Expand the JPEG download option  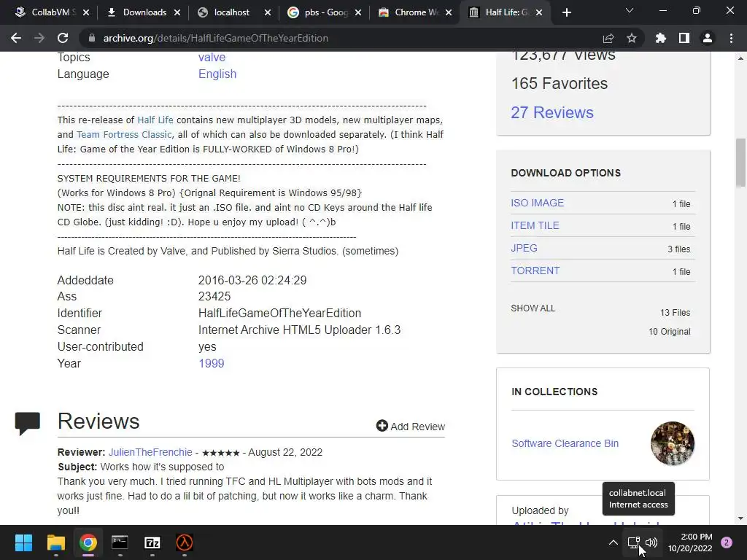(x=524, y=248)
